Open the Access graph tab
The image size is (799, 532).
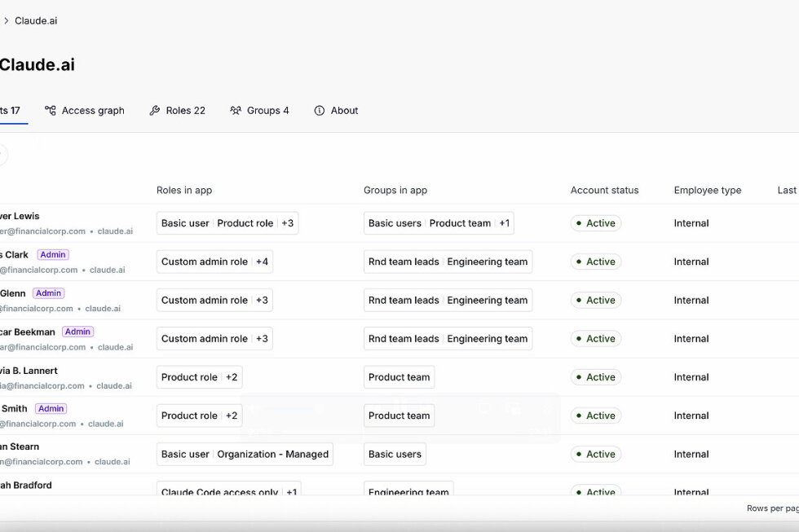tap(85, 111)
